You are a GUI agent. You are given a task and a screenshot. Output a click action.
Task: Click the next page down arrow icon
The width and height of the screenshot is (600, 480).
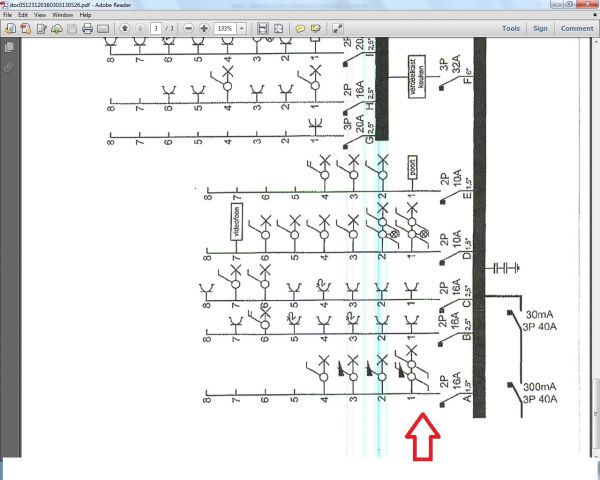pyautogui.click(x=140, y=28)
